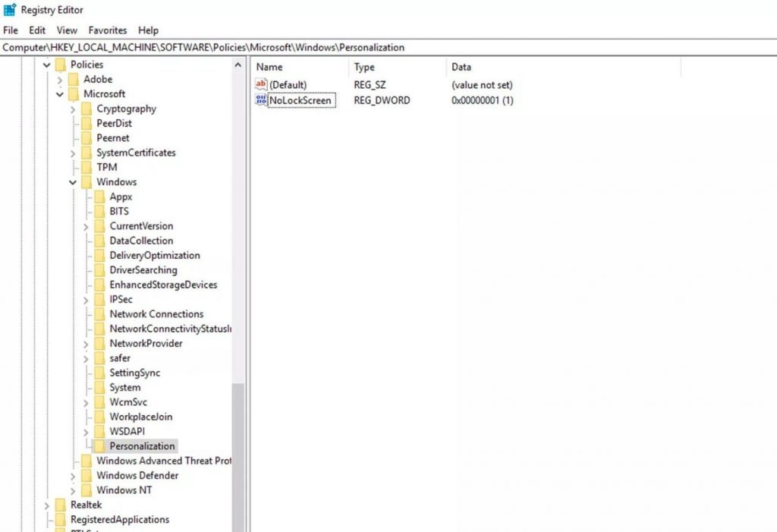Expand the CurrentVersion key arrow

[x=87, y=226]
